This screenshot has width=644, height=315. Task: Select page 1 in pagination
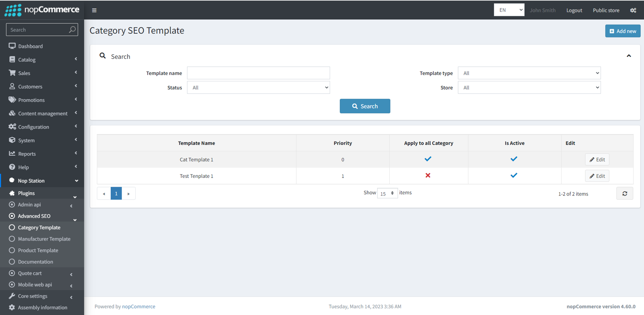tap(116, 194)
